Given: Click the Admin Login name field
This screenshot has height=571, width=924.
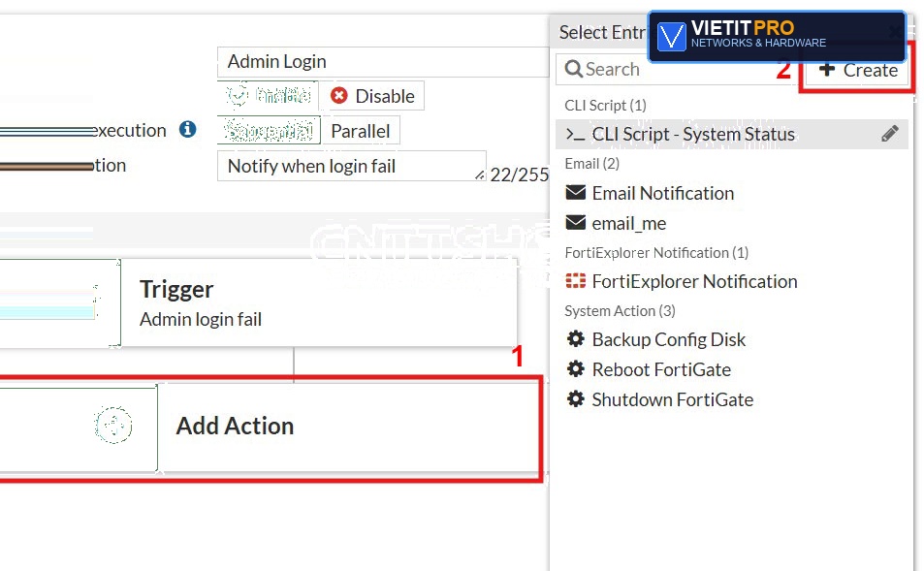Looking at the screenshot, I should pos(383,62).
